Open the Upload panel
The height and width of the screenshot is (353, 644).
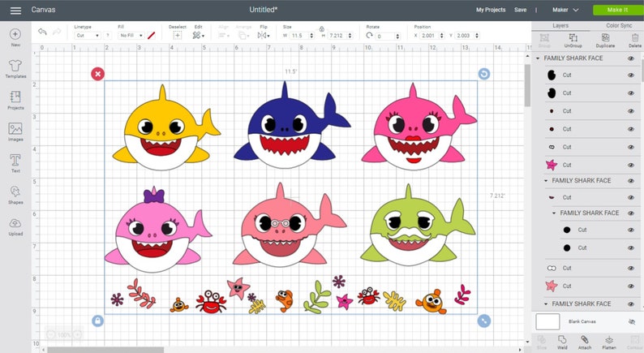click(x=15, y=227)
